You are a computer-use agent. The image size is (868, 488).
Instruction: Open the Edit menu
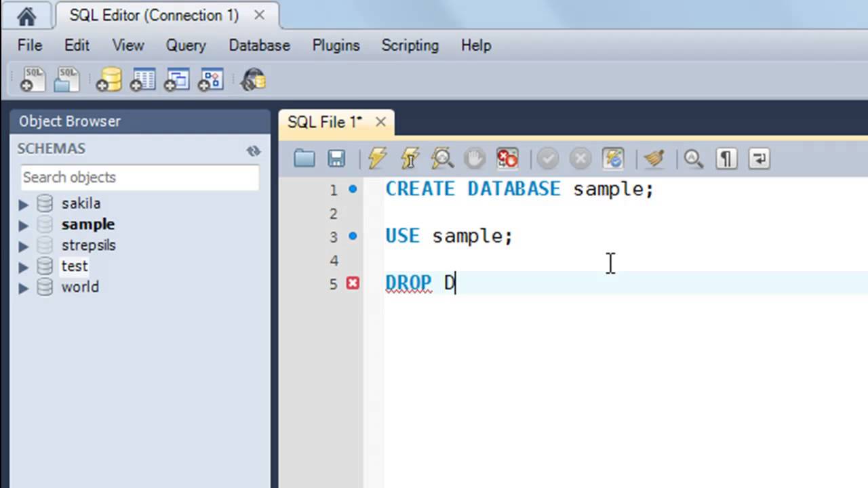[x=77, y=45]
